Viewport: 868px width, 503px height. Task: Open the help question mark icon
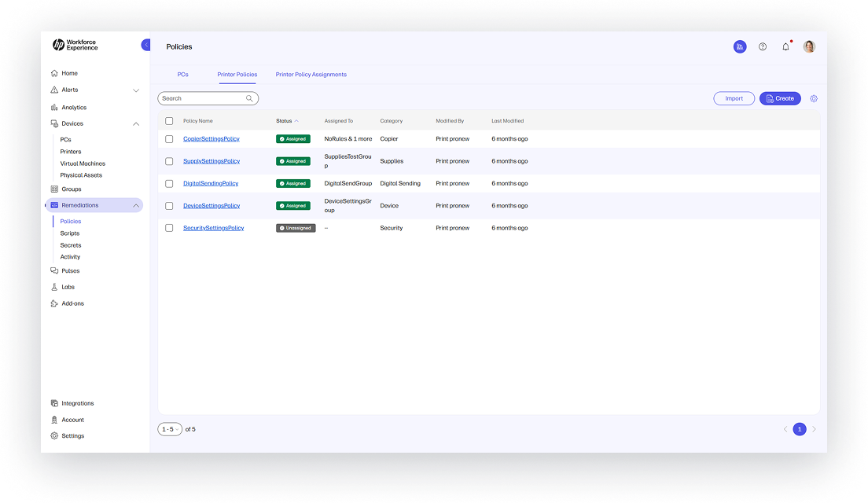(762, 46)
